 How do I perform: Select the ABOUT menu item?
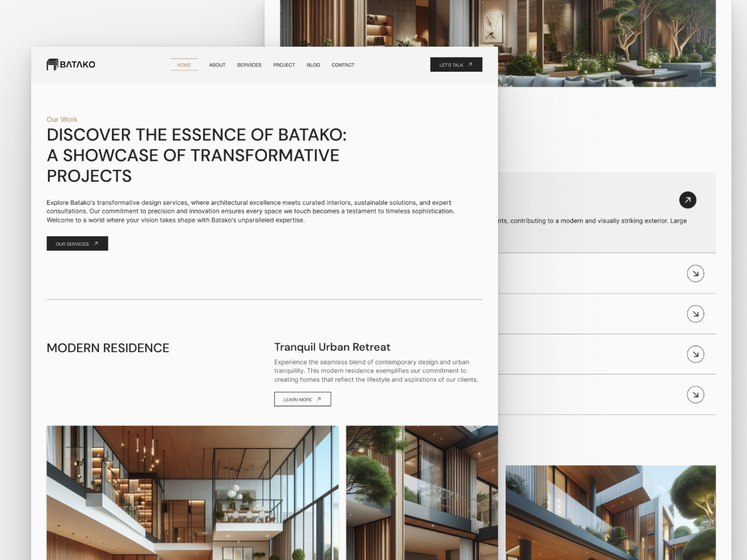tap(217, 65)
